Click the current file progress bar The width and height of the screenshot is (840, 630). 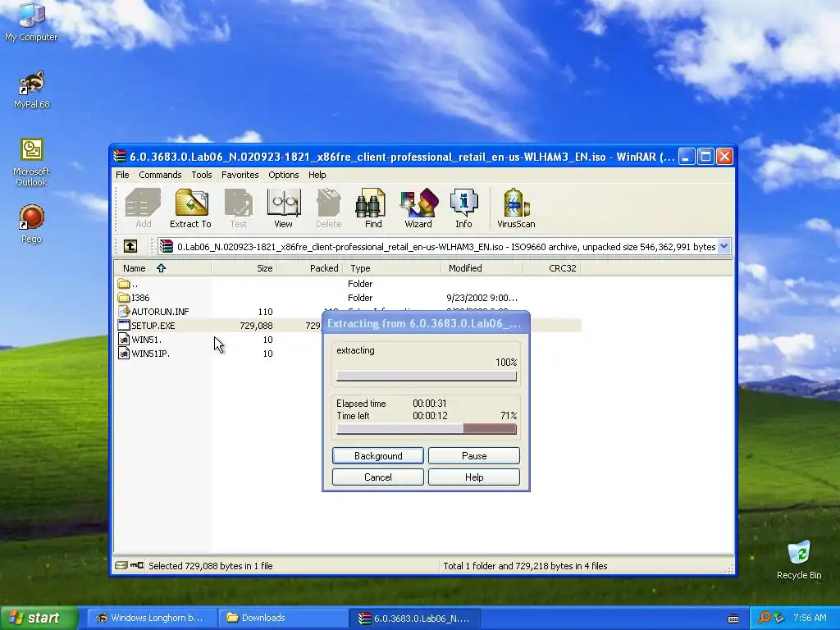coord(427,376)
